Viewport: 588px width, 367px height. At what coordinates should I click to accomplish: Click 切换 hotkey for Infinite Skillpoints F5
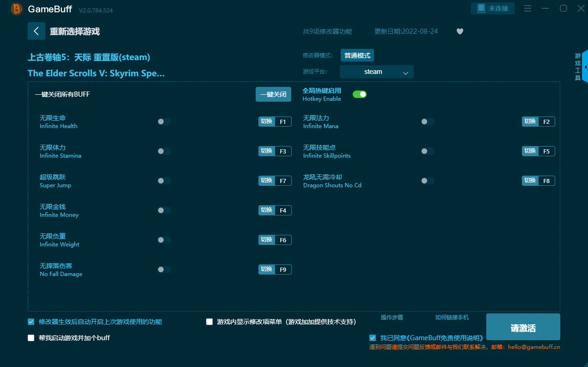pyautogui.click(x=530, y=151)
